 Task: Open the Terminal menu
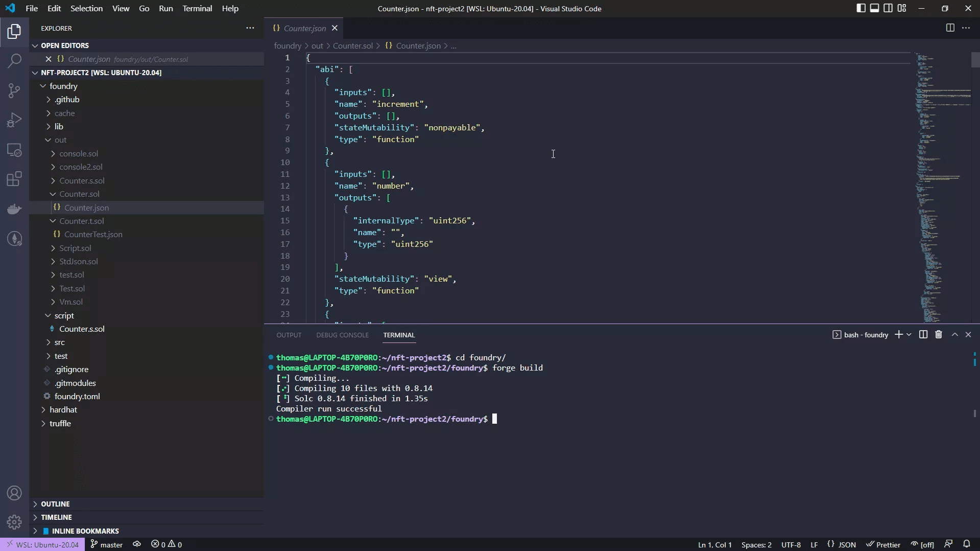click(197, 8)
